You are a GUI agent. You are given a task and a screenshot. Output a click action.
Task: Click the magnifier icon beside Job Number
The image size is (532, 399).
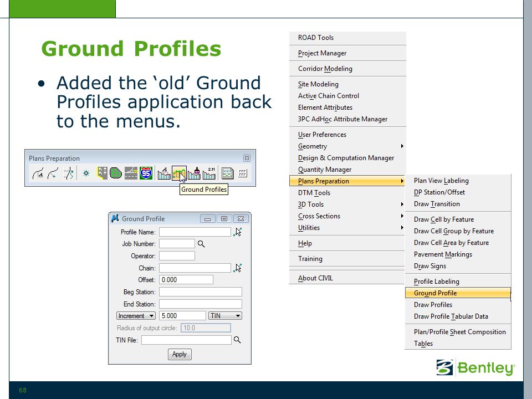[x=201, y=244]
